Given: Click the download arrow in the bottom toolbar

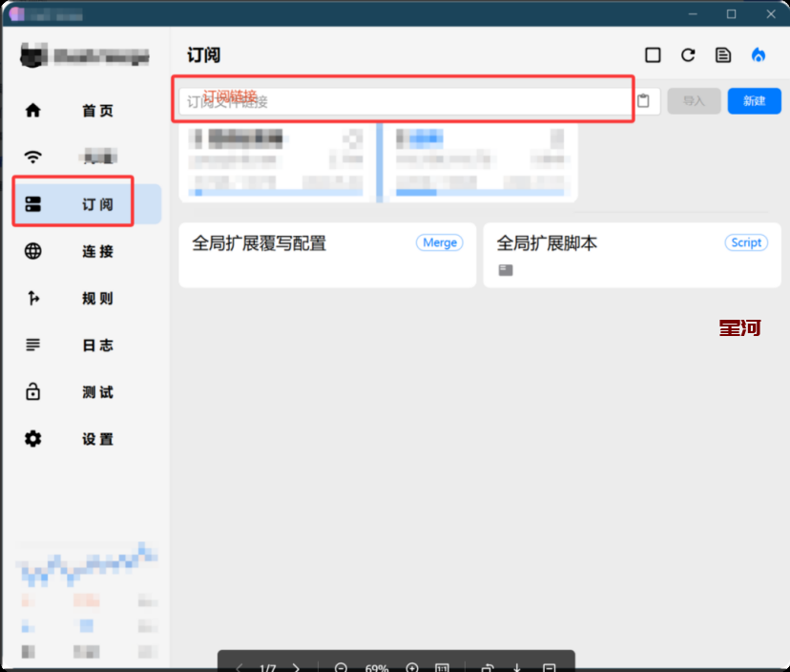Looking at the screenshot, I should coord(516,667).
